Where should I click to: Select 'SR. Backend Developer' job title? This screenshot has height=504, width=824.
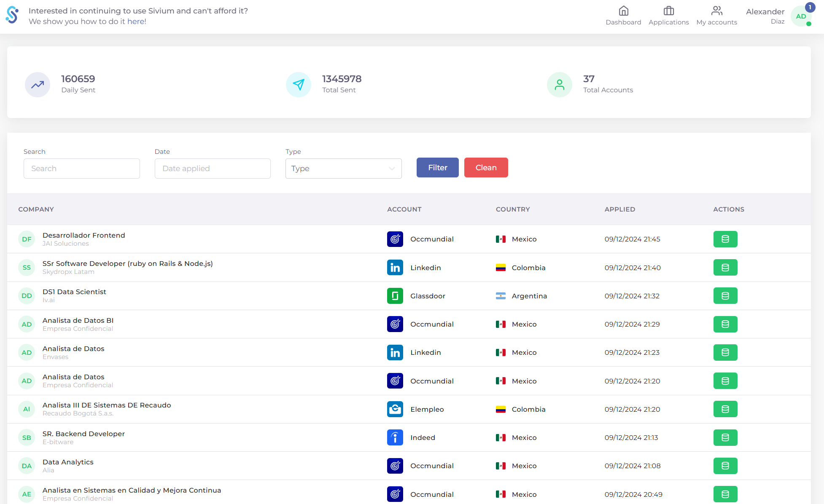point(83,434)
